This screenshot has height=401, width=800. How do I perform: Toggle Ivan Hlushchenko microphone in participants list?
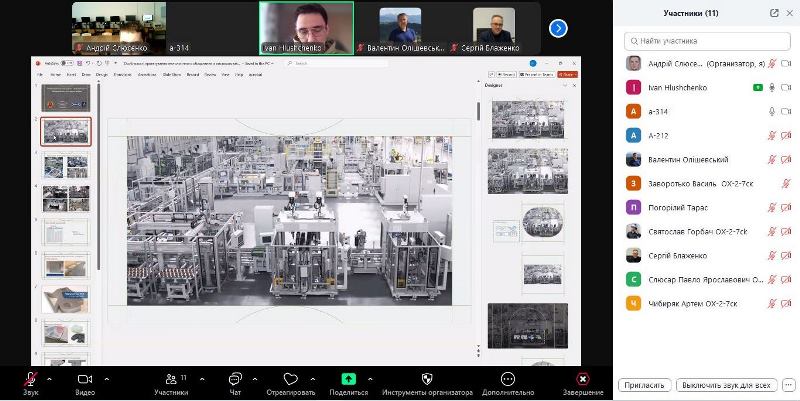click(772, 88)
